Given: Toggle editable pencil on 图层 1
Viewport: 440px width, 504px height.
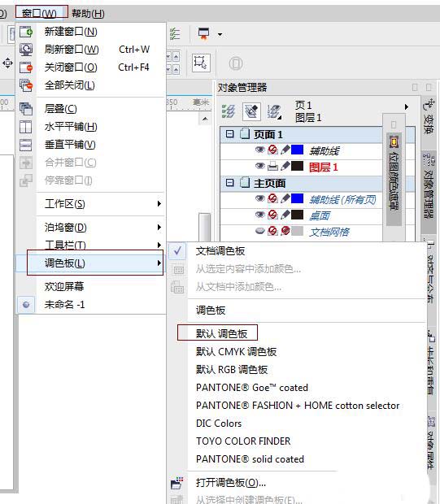Looking at the screenshot, I should pyautogui.click(x=285, y=166).
